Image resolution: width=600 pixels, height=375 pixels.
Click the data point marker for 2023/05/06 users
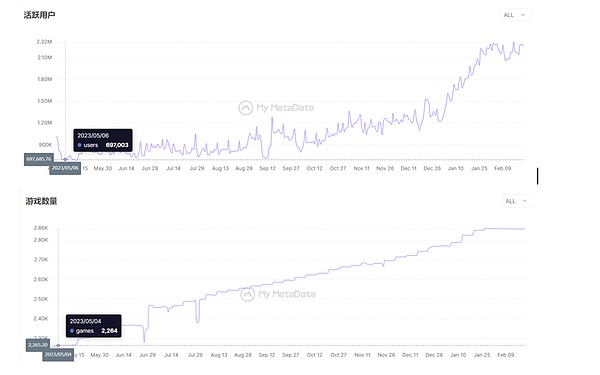[65, 160]
